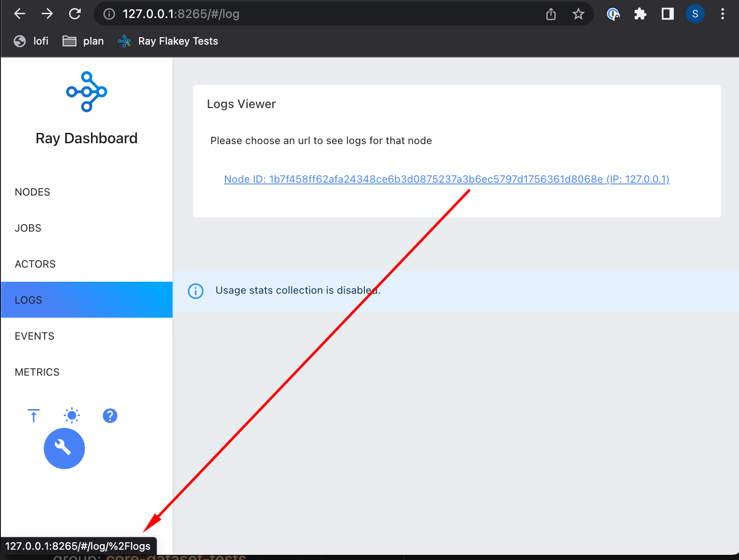
Task: Open the browser three-dot menu
Action: tap(723, 14)
